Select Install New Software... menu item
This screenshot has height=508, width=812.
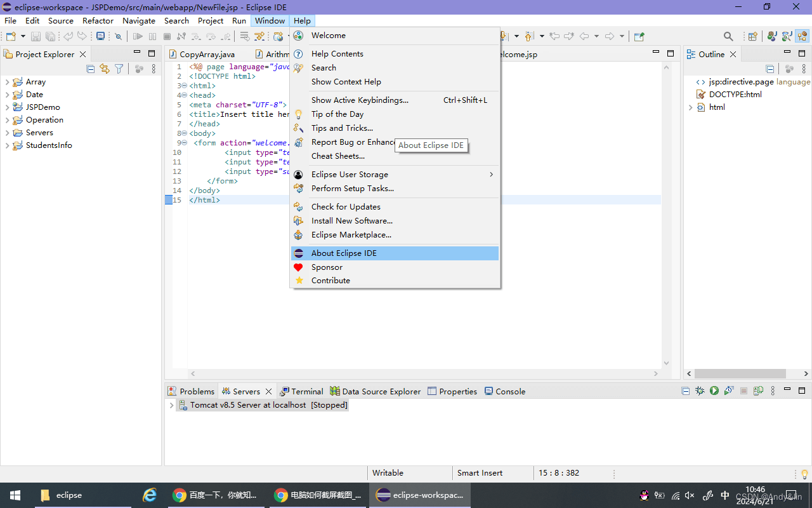395,221
